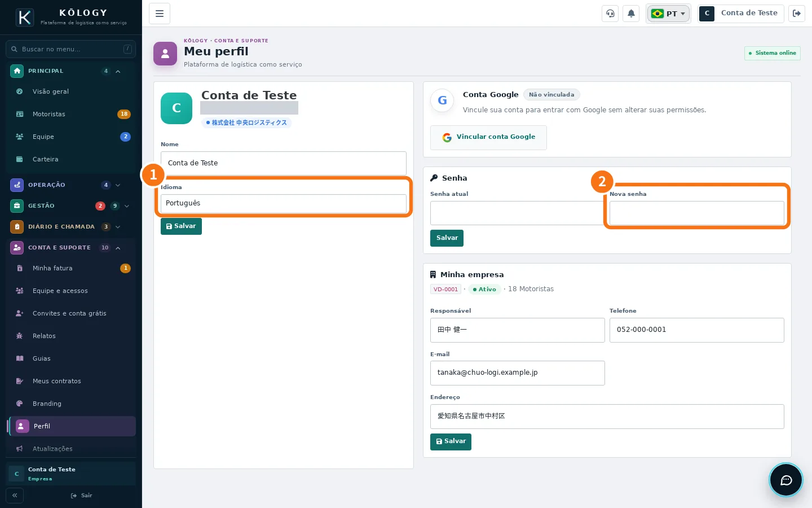Save name and language with Salvar
The image size is (812, 508).
coord(181,226)
